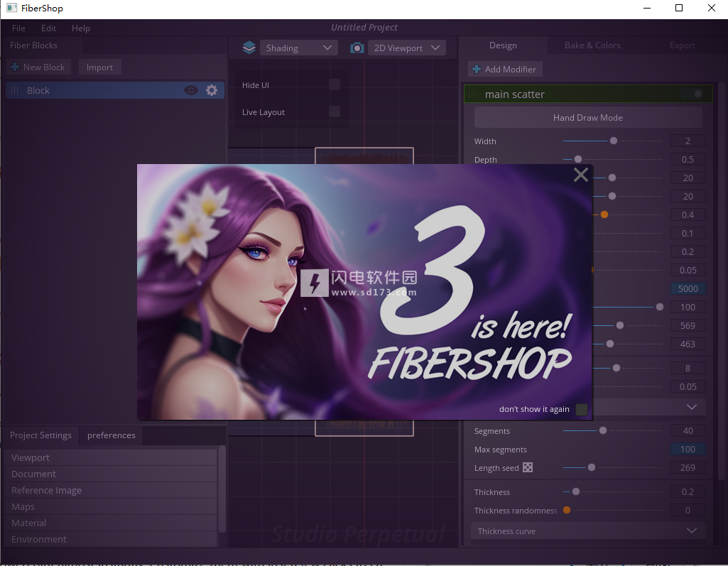
Task: Open the Shading dropdown
Action: pyautogui.click(x=298, y=48)
